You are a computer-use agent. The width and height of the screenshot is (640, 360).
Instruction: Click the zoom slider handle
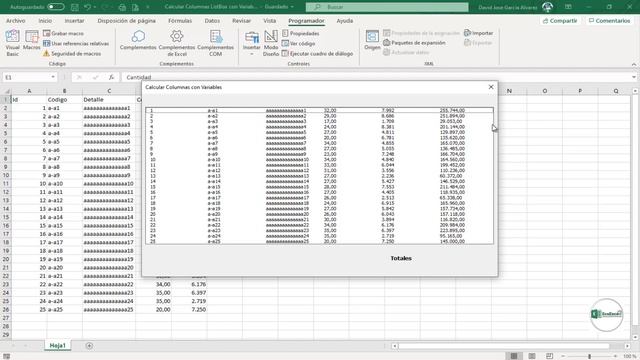pyautogui.click(x=589, y=356)
